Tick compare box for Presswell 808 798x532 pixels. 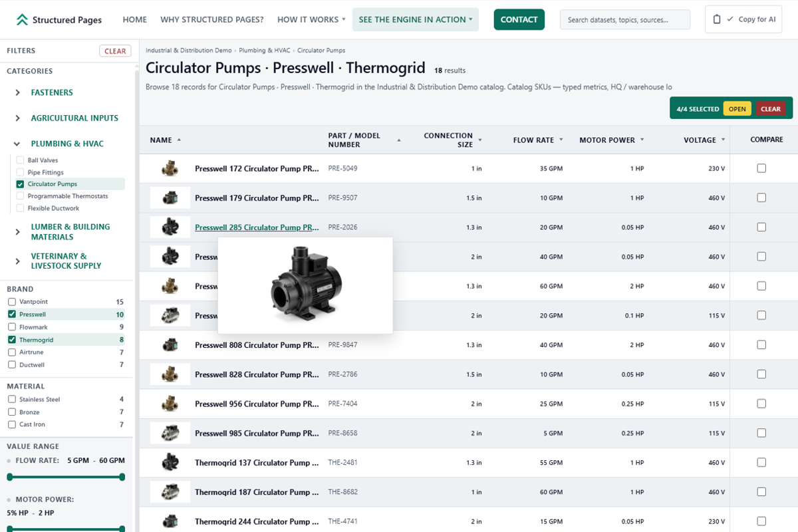(761, 344)
